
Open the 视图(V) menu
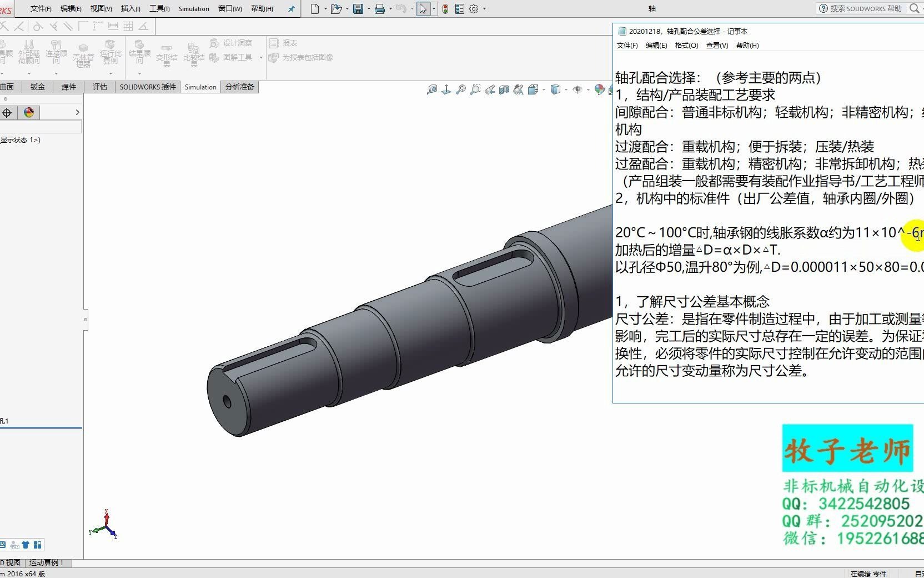pos(101,9)
